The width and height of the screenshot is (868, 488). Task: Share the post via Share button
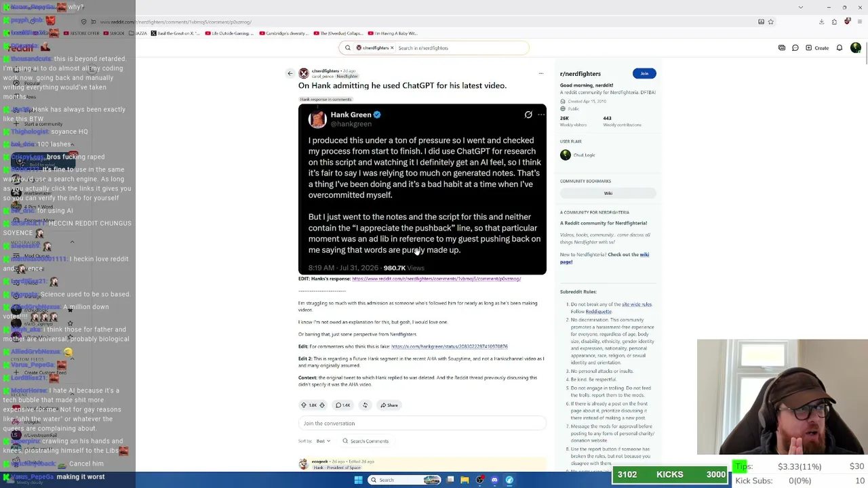click(389, 405)
